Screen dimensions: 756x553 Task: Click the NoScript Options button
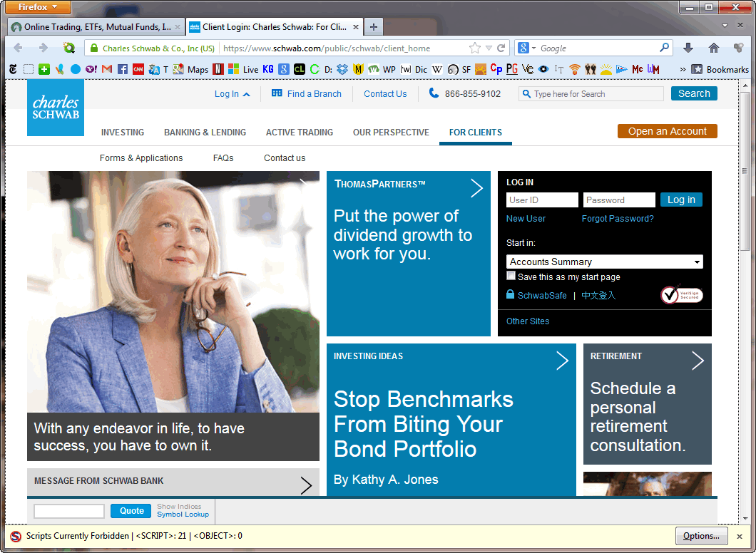pyautogui.click(x=700, y=536)
